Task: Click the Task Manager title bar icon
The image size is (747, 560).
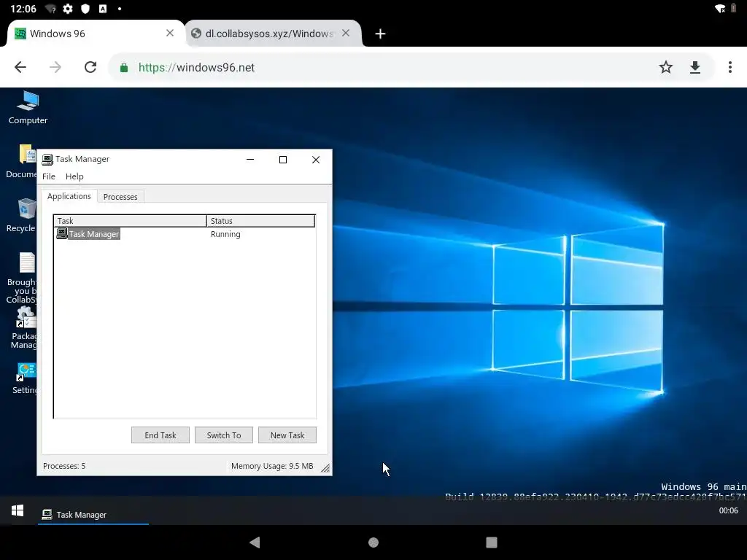Action: tap(47, 159)
